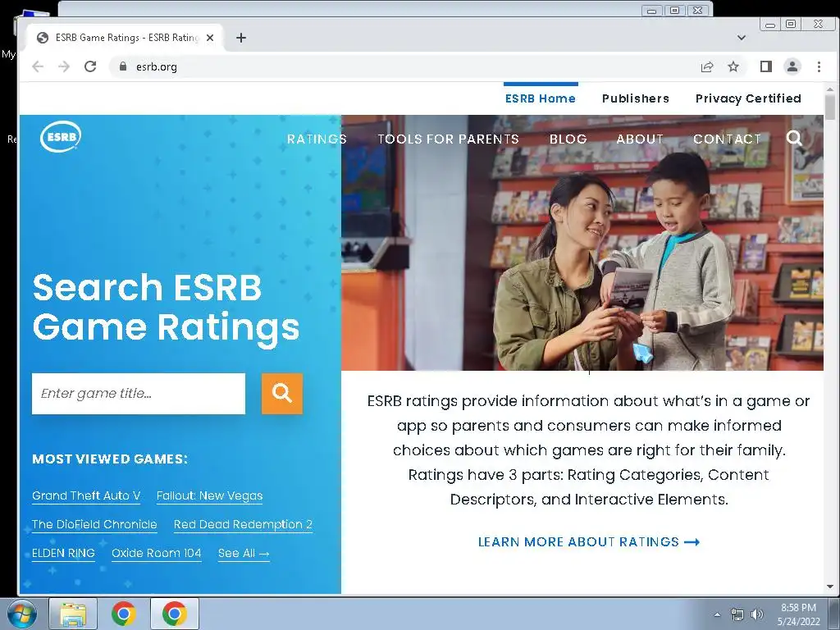Viewport: 840px width, 630px height.
Task: Close the front Chrome window
Action: pyautogui.click(x=818, y=24)
